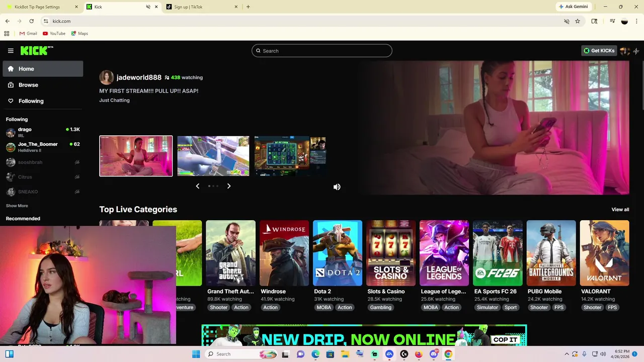Click the Get KICKs button
This screenshot has height=362, width=644.
point(599,51)
